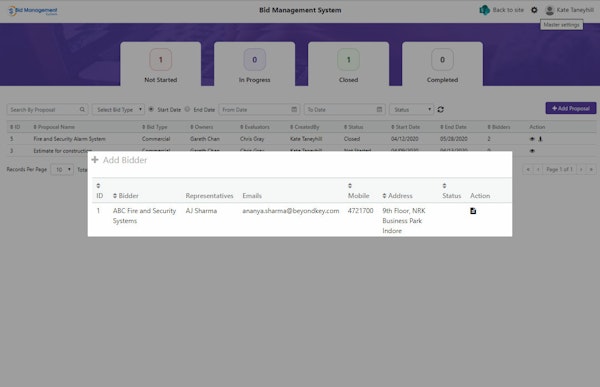Sort proposals by CreatedBy header

[305, 127]
